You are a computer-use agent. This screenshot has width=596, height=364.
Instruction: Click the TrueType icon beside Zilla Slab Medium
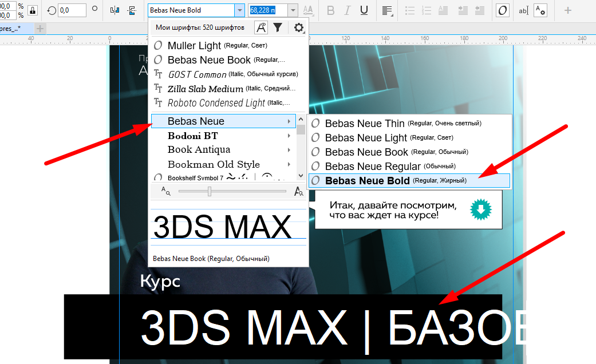click(x=158, y=88)
